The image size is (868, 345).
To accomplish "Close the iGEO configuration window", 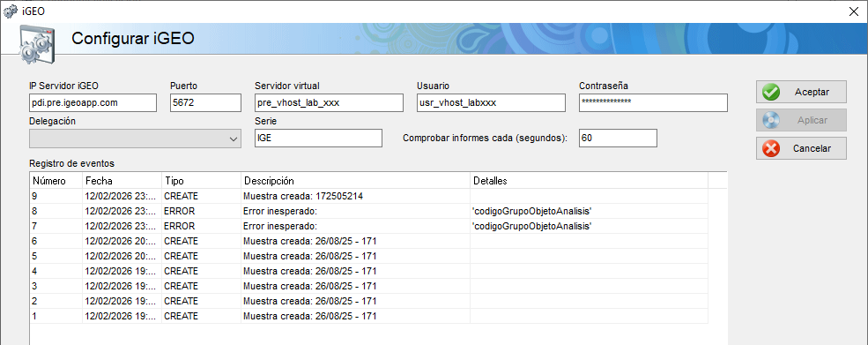I will (x=853, y=11).
